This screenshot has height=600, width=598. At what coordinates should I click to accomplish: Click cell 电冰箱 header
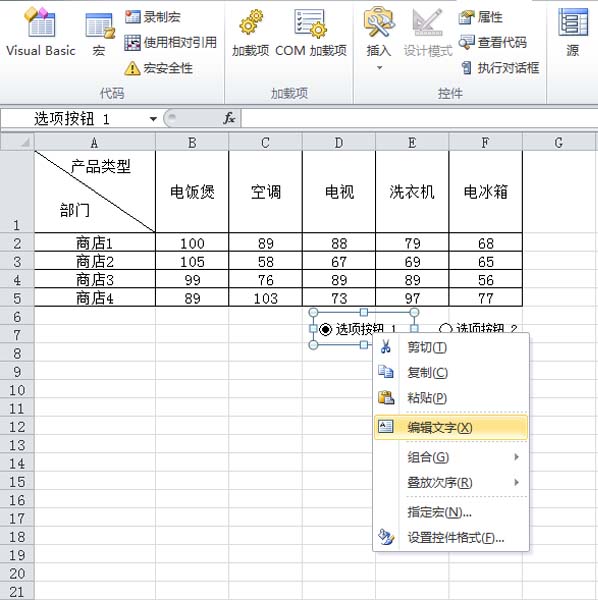486,191
